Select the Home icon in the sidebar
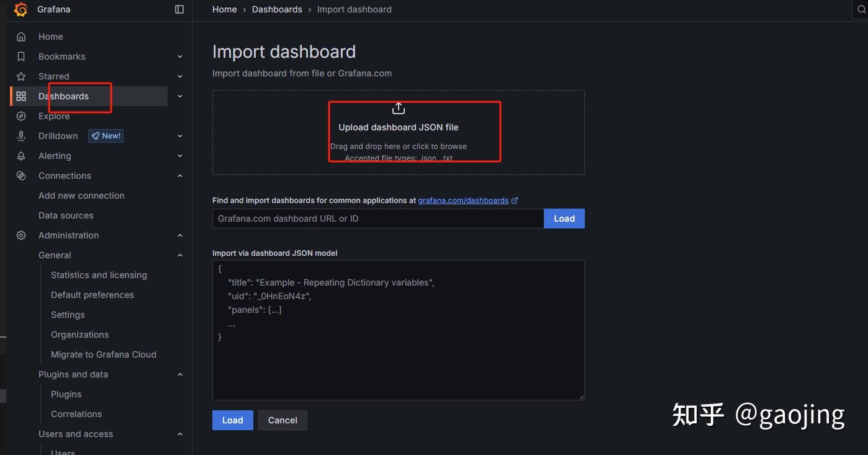The width and height of the screenshot is (868, 455). coord(21,37)
